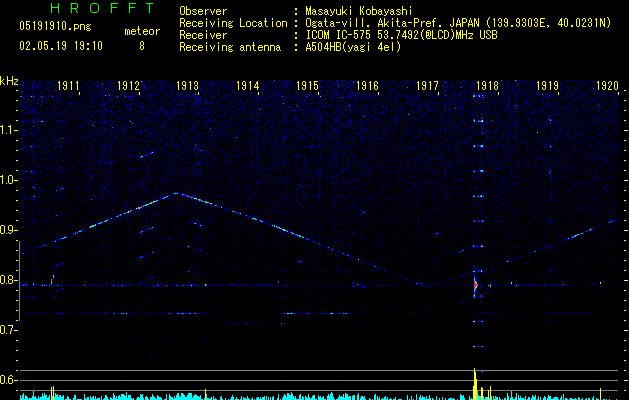Screen dimensions: 629x400
Task: Click the date stamp 02.05.19 19:10
Action: [x=61, y=46]
